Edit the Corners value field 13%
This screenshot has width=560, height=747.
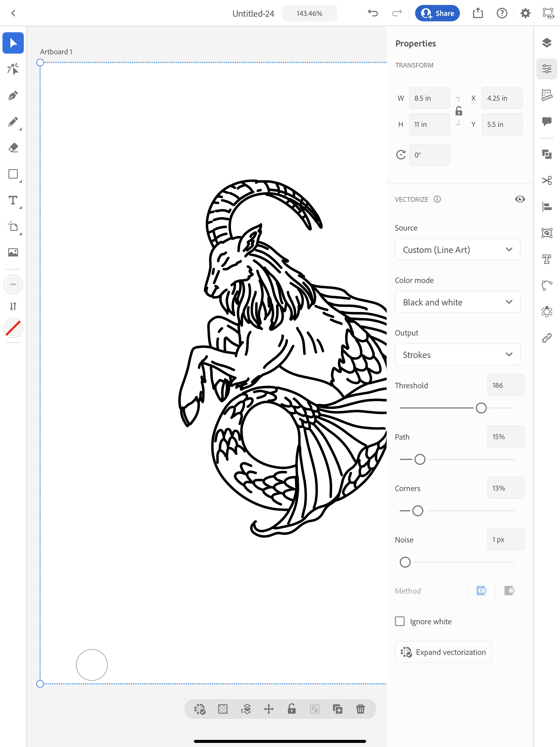pos(505,488)
